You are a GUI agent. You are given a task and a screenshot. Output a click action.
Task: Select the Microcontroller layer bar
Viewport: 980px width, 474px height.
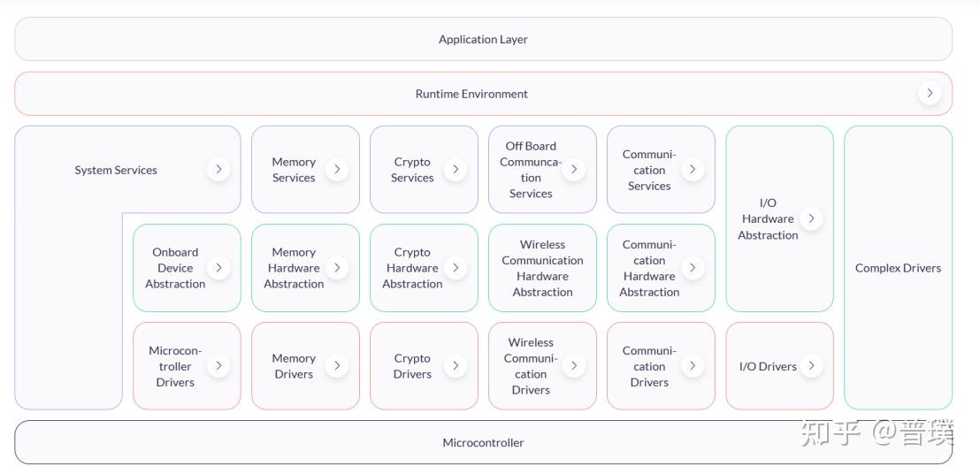pos(483,442)
